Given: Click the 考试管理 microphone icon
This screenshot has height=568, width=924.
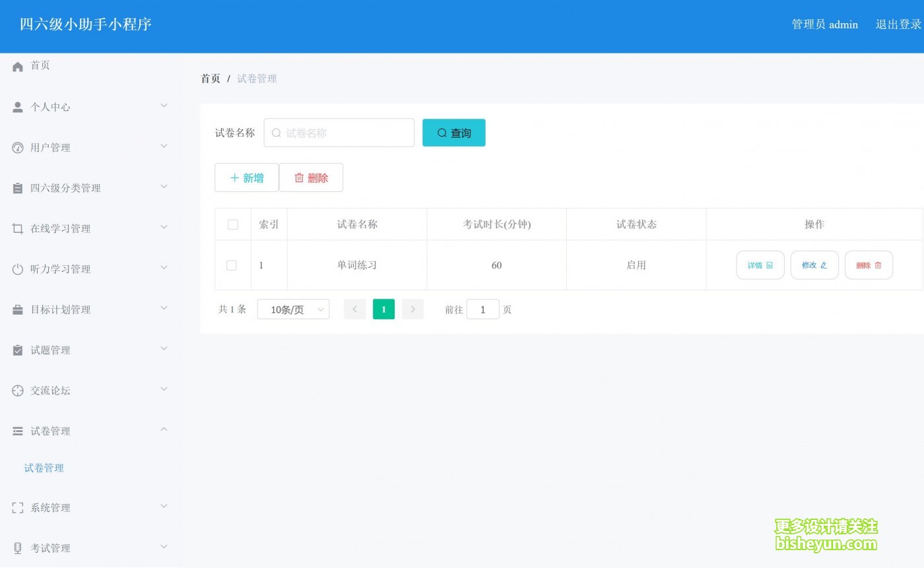Looking at the screenshot, I should [17, 547].
